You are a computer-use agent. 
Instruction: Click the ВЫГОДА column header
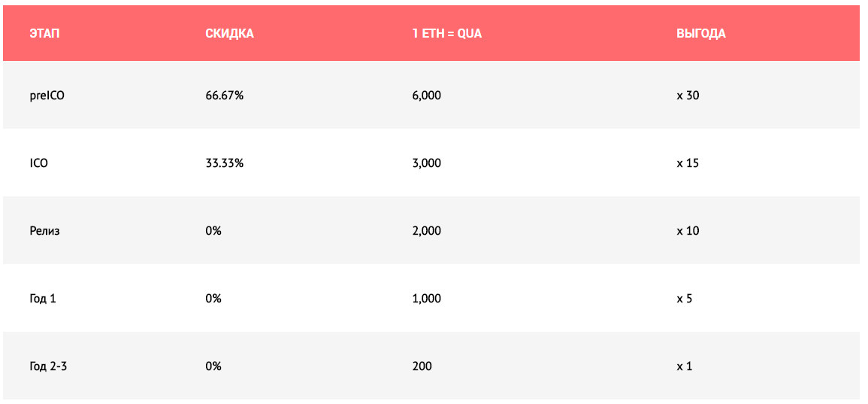701,33
